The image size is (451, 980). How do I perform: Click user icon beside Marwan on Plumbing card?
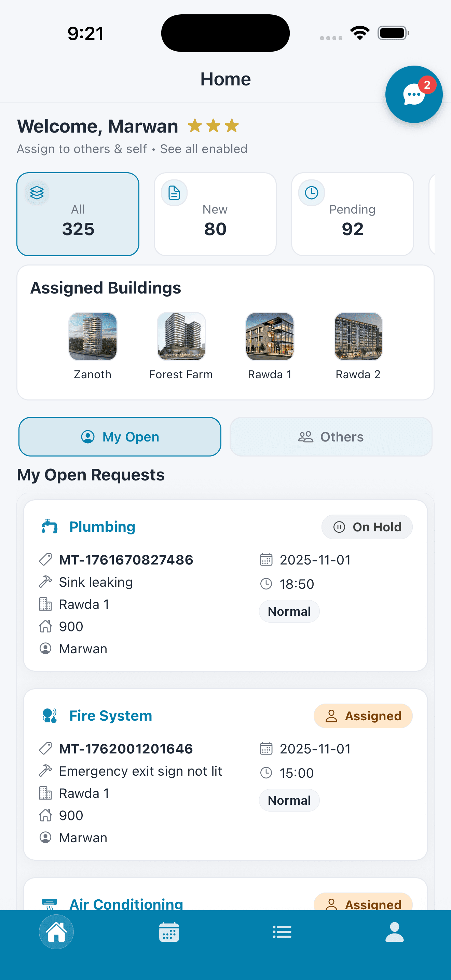point(45,649)
